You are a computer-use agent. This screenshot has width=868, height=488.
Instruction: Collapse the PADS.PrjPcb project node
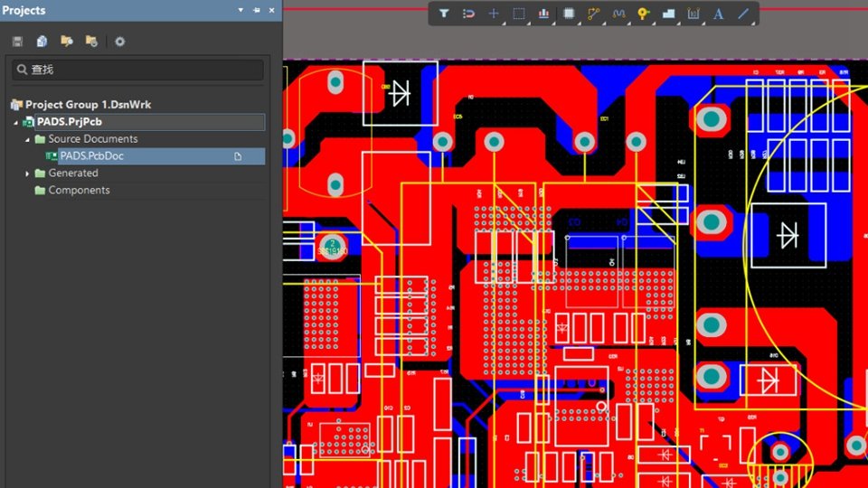click(15, 122)
